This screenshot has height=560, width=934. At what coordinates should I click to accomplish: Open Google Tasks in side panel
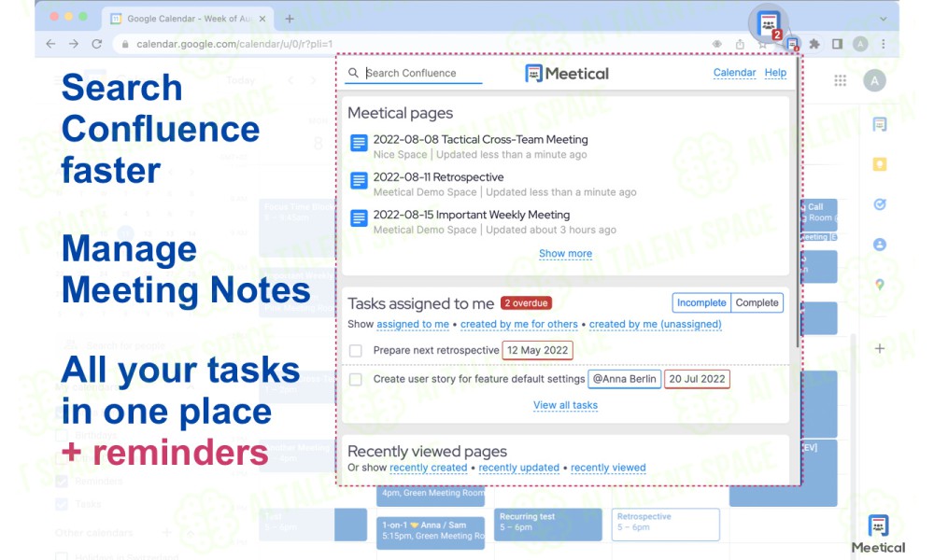pyautogui.click(x=879, y=204)
